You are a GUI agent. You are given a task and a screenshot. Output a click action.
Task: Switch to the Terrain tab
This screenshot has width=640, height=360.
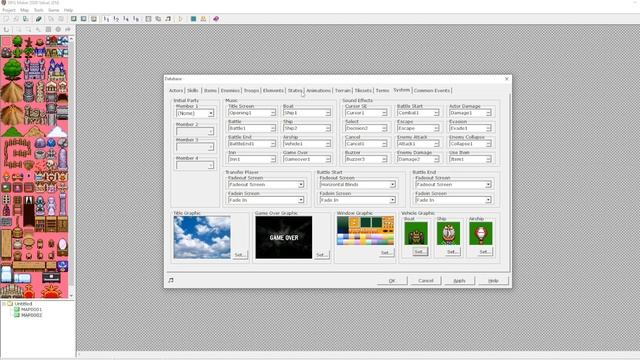click(x=343, y=91)
